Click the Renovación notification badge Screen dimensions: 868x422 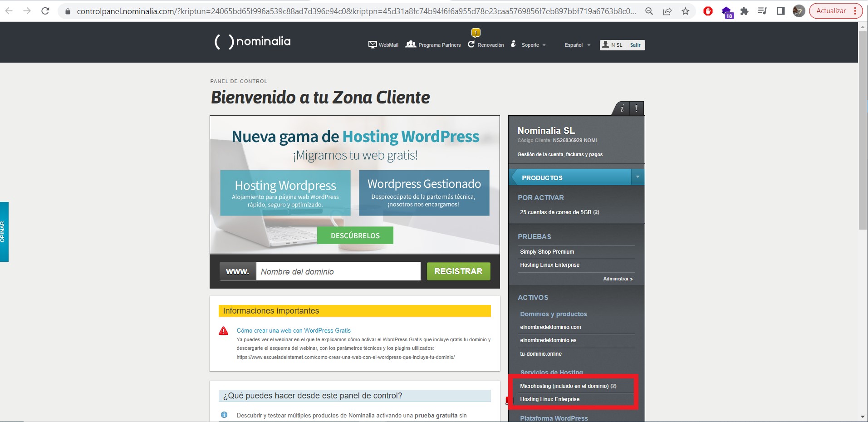coord(476,32)
